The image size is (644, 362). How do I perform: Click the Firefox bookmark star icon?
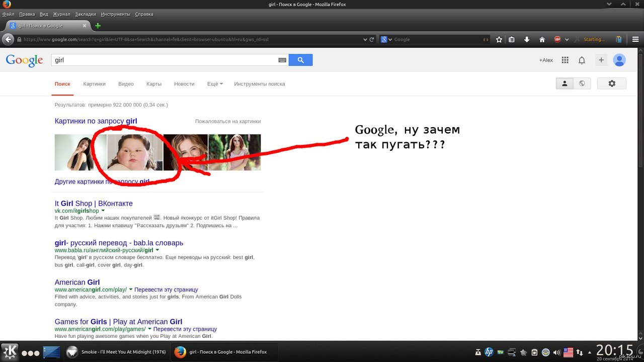[499, 40]
